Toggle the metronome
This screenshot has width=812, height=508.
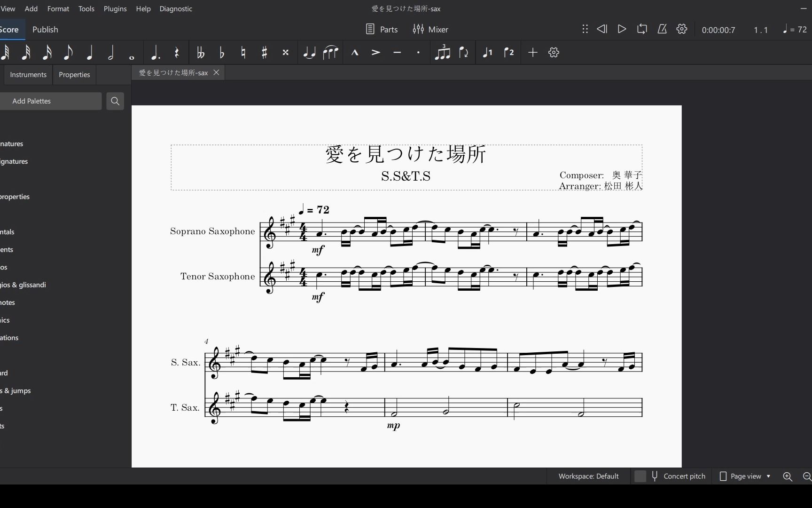[x=662, y=29]
